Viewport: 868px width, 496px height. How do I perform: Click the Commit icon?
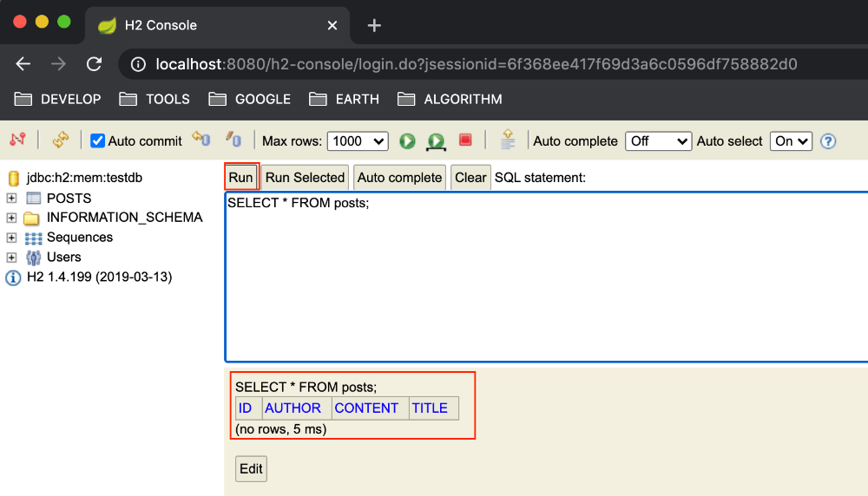(x=233, y=140)
